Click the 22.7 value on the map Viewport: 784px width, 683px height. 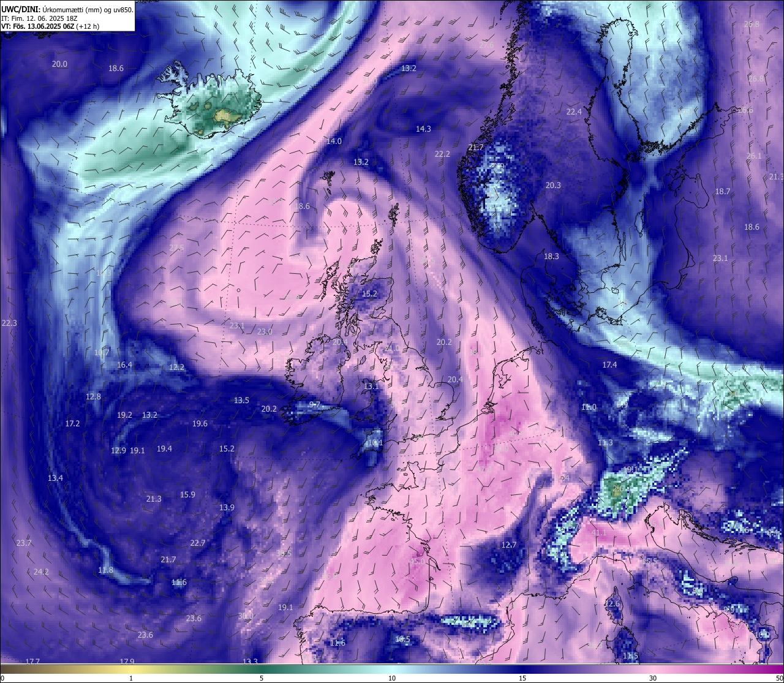(197, 543)
